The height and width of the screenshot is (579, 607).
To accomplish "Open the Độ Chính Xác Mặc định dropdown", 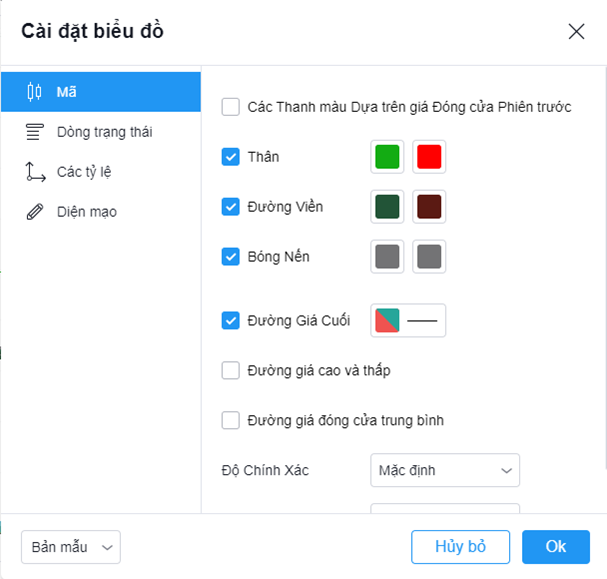I will coord(445,470).
